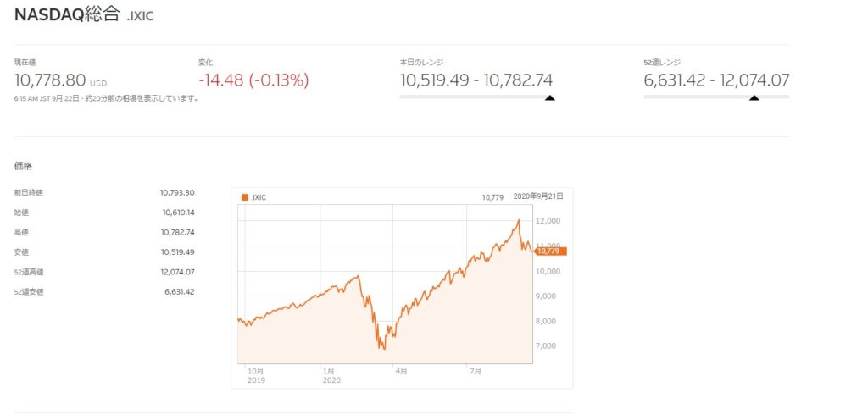868x420 pixels.
Task: Click the 7,000 y-axis label
Action: click(548, 346)
